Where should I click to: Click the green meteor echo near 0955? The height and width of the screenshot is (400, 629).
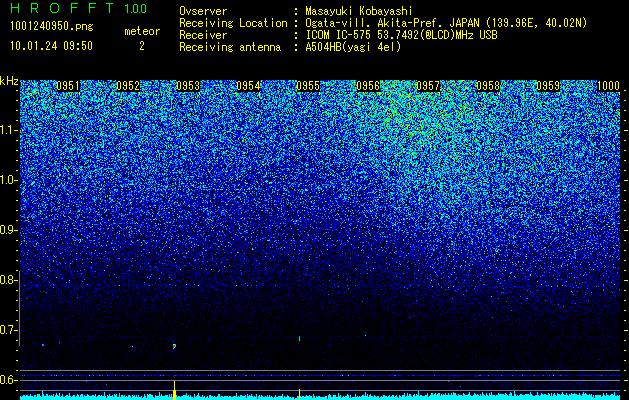tap(300, 338)
